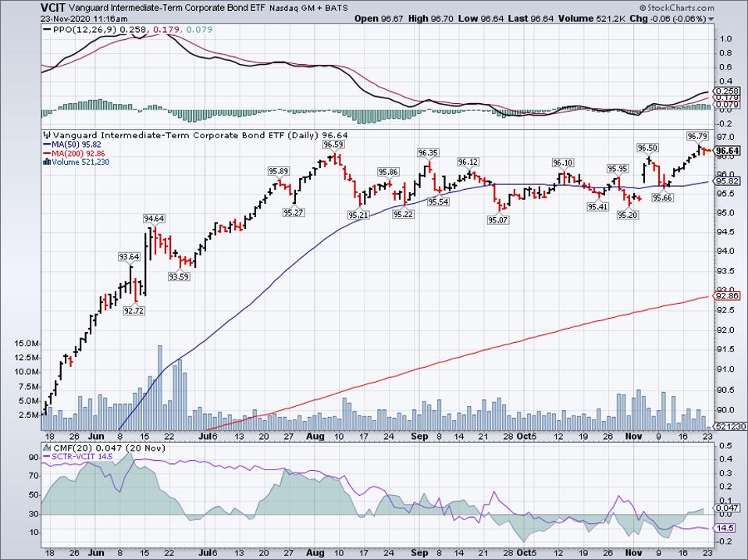
Task: Click the 96.50 high price label
Action: [x=647, y=148]
